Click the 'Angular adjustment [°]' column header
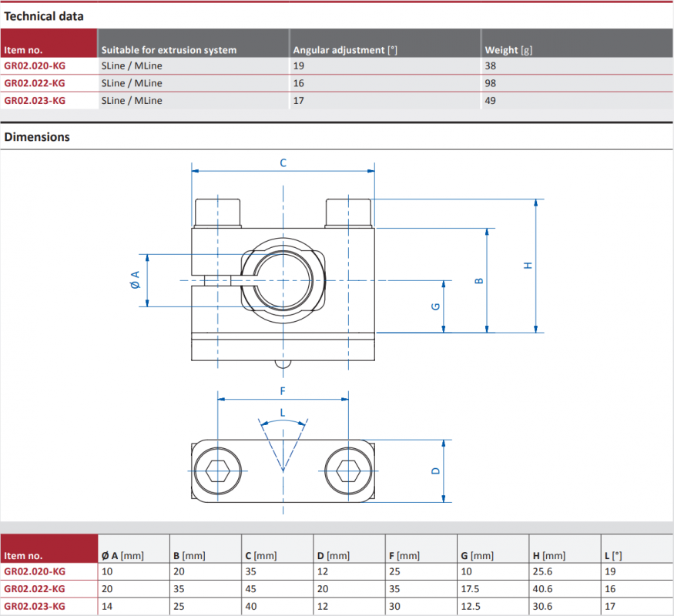The height and width of the screenshot is (616, 674). tap(345, 50)
